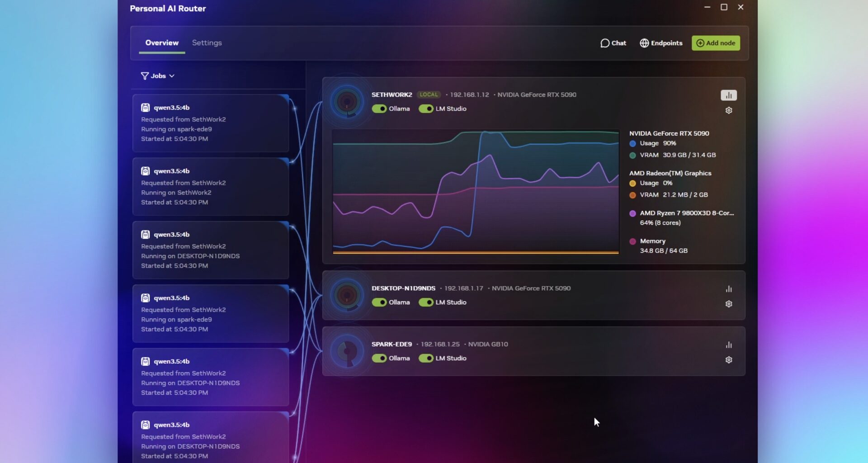Toggle the SETHWORK2 stats chart icon
The width and height of the screenshot is (868, 463).
(729, 95)
